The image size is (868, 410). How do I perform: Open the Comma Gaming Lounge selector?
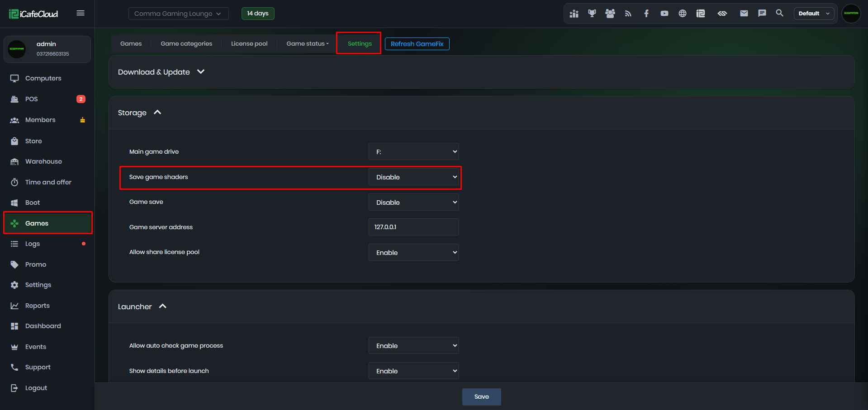point(178,14)
